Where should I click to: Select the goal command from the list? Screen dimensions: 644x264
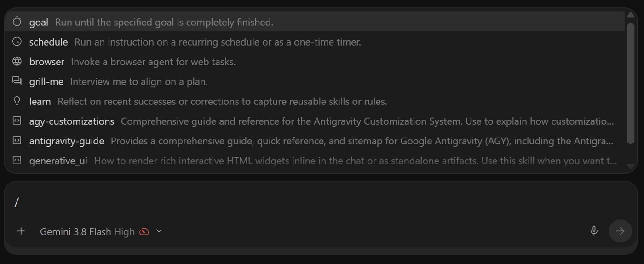pos(314,22)
